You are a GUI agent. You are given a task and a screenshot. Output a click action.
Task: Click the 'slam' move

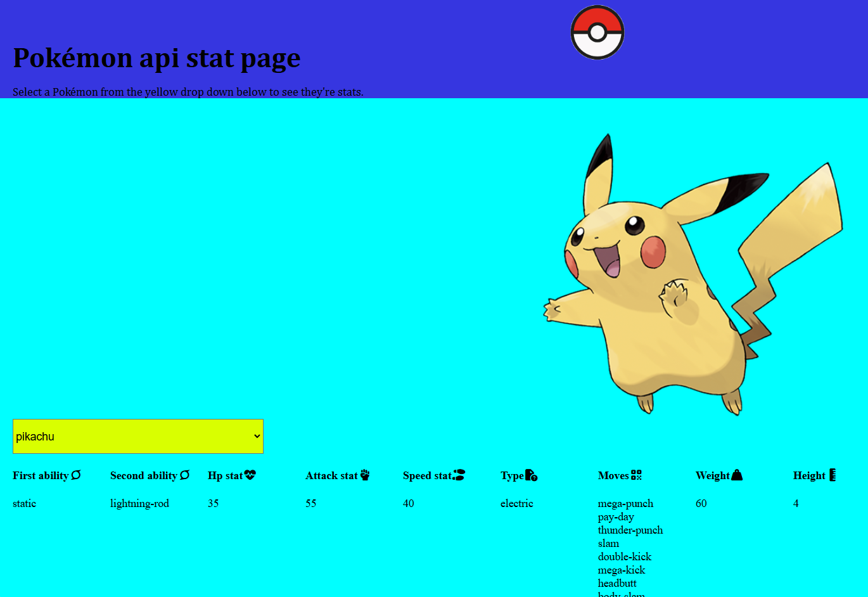coord(608,543)
